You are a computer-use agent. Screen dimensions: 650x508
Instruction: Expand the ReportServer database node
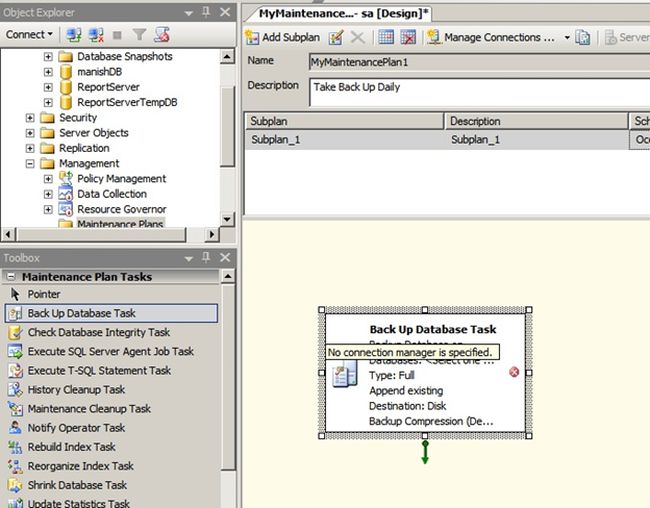click(x=48, y=87)
